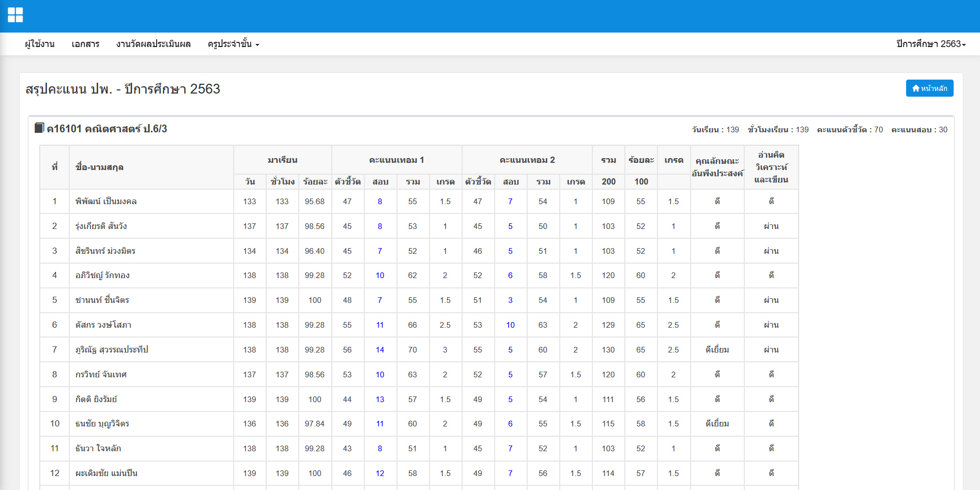Click the grid logo icon in the blue header

point(16,15)
